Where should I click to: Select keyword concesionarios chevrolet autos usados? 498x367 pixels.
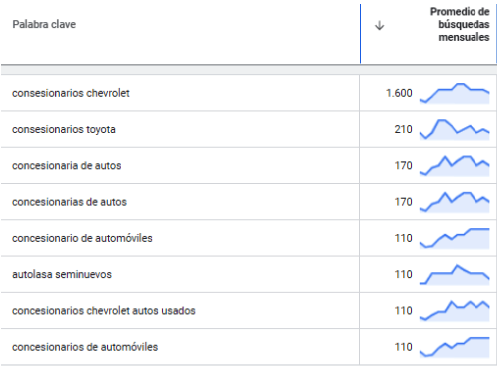(x=104, y=311)
